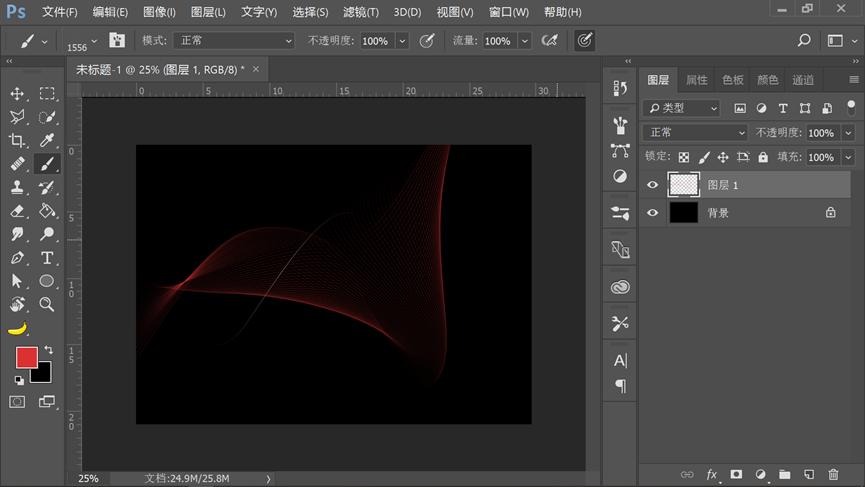Select the Eyedropper tool
Image resolution: width=865 pixels, height=487 pixels.
47,140
